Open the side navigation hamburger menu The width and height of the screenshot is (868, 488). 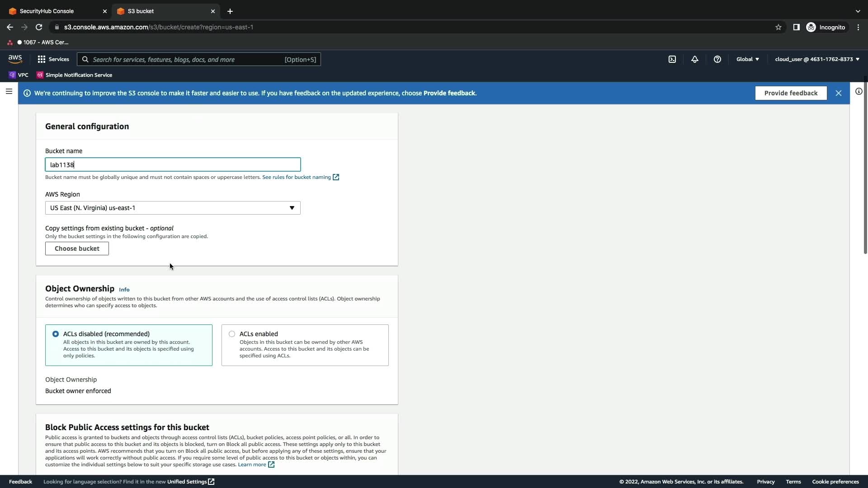point(9,92)
